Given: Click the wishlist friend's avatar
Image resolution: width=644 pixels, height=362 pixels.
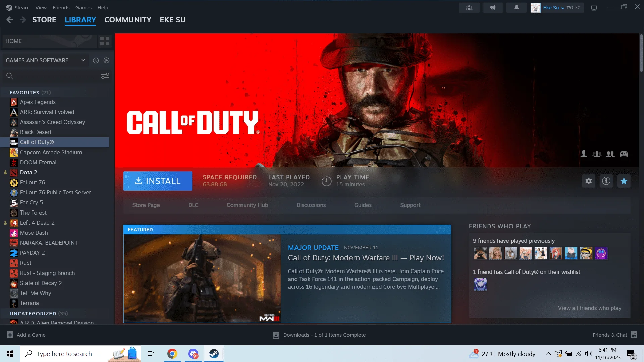Looking at the screenshot, I should pyautogui.click(x=480, y=285).
